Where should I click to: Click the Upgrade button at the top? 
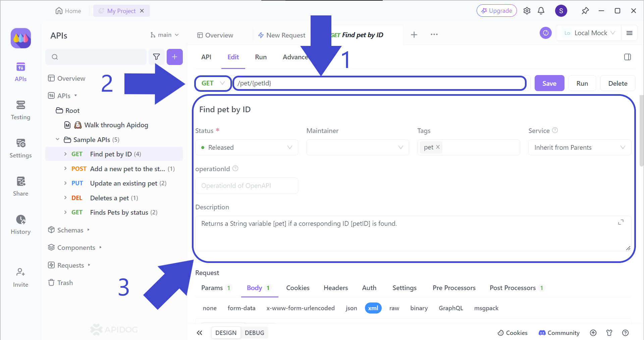pos(496,10)
